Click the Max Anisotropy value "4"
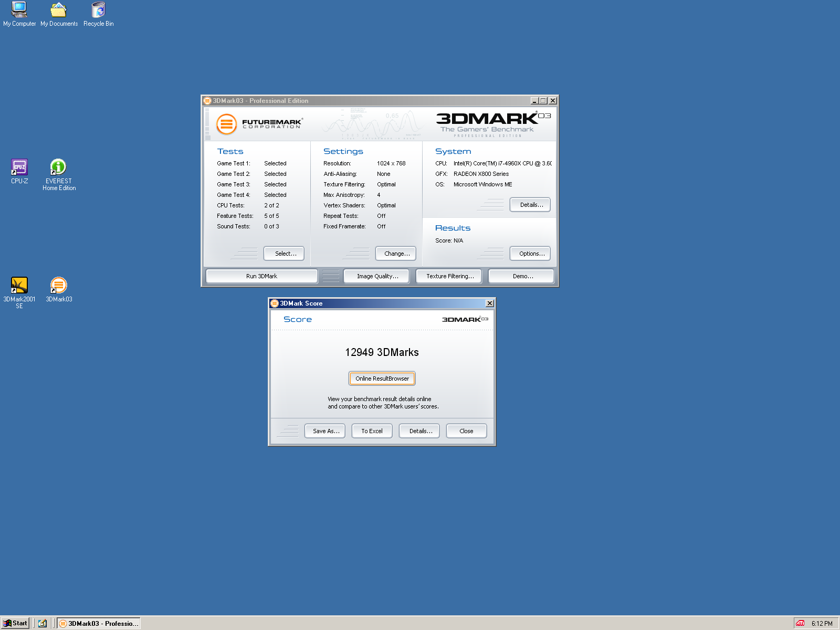This screenshot has width=840, height=630. click(379, 195)
